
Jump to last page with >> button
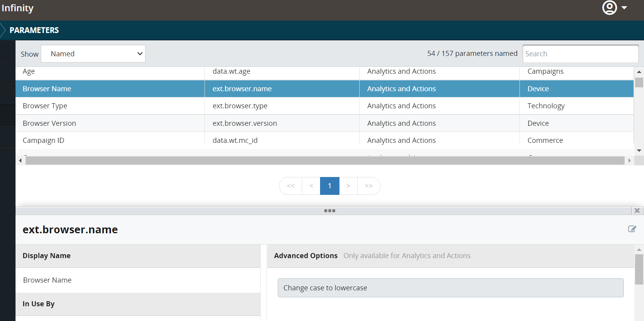click(369, 186)
